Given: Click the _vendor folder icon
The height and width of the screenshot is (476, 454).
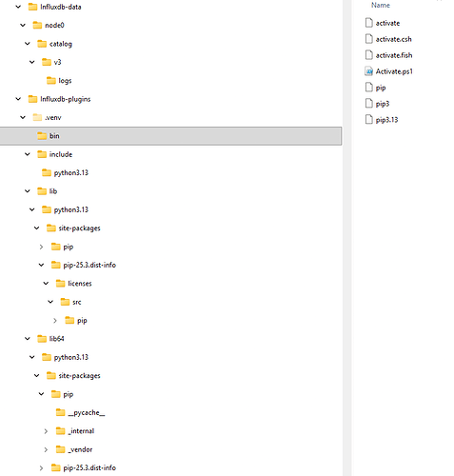Looking at the screenshot, I should [x=60, y=449].
